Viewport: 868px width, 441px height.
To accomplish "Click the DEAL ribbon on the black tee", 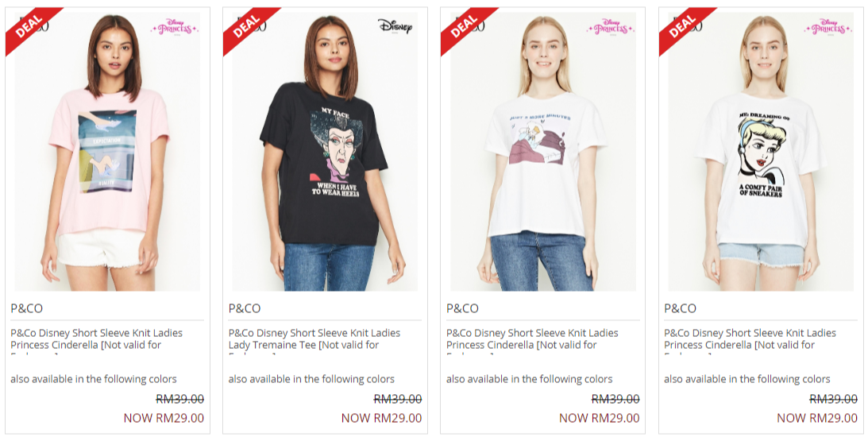I will 246,26.
